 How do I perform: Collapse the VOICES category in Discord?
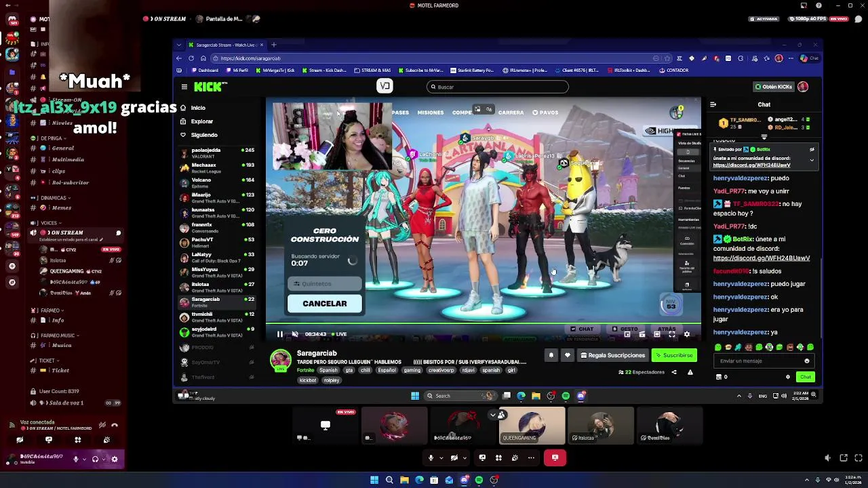(x=49, y=223)
